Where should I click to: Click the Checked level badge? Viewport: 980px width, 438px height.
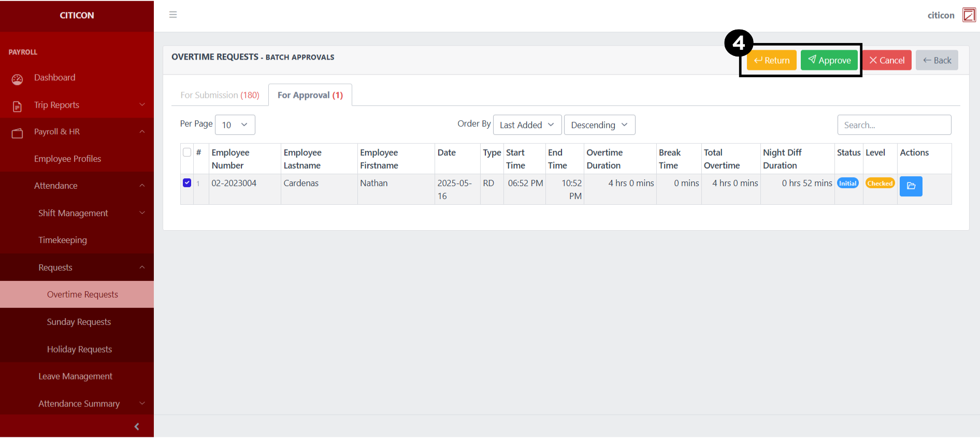[880, 183]
